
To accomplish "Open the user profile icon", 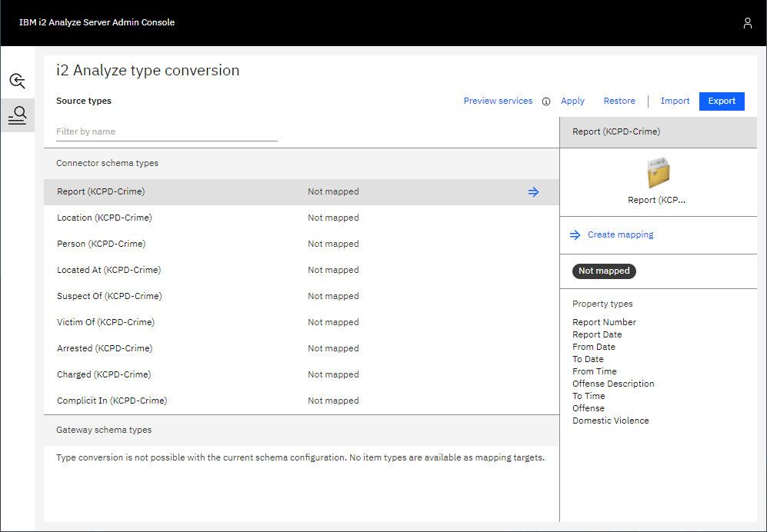I will click(747, 23).
